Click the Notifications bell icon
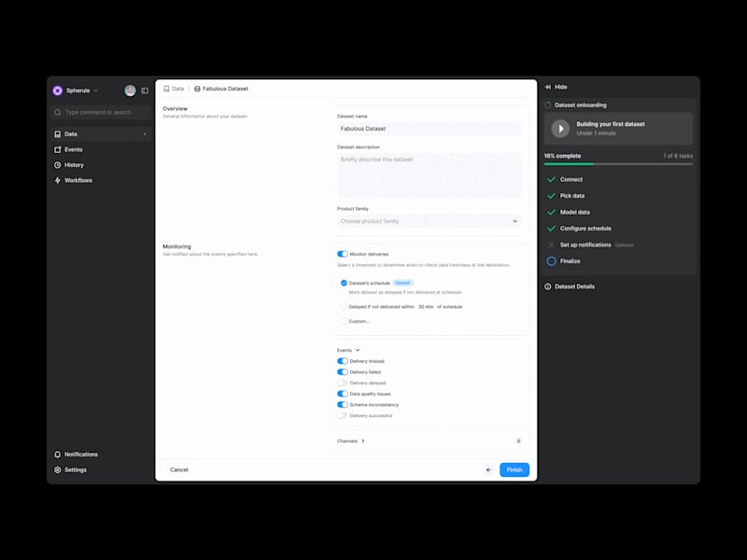The width and height of the screenshot is (747, 560). pyautogui.click(x=58, y=455)
